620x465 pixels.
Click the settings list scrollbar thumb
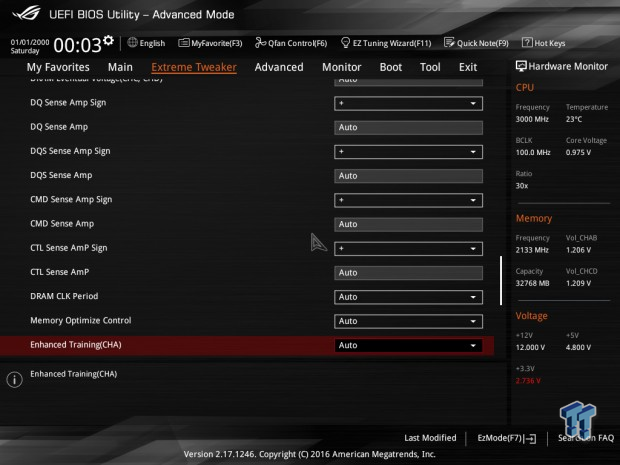(501, 280)
